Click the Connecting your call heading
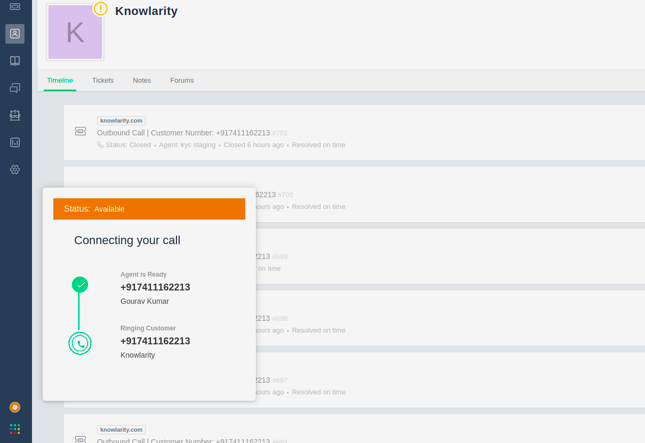The height and width of the screenshot is (443, 645). 127,240
